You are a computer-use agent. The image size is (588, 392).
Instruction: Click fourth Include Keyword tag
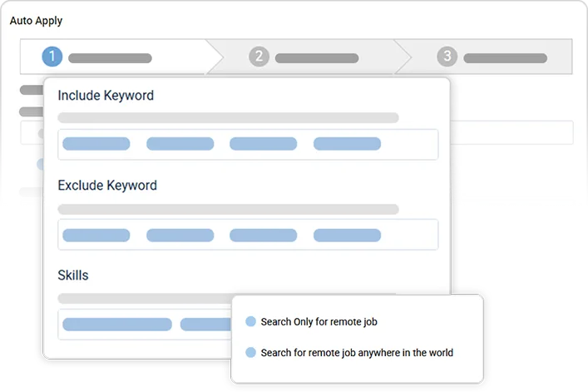pyautogui.click(x=347, y=144)
